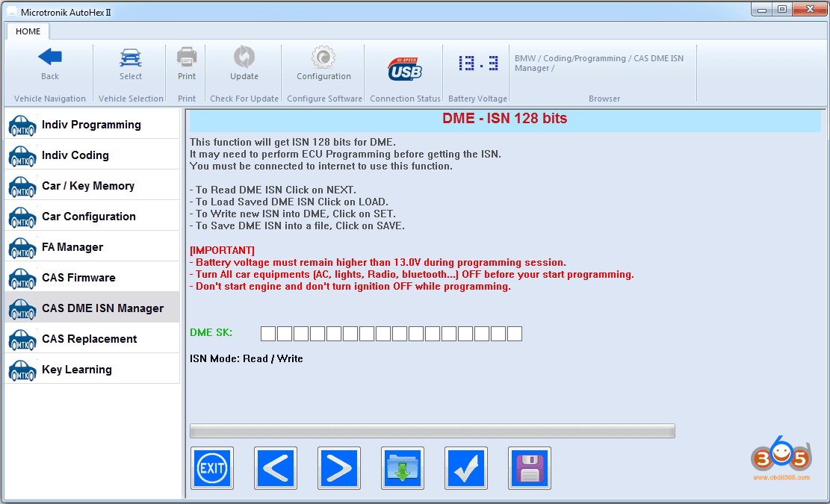Select CAS DME ISN Manager entry
Image resolution: width=830 pixels, height=504 pixels.
(x=92, y=308)
